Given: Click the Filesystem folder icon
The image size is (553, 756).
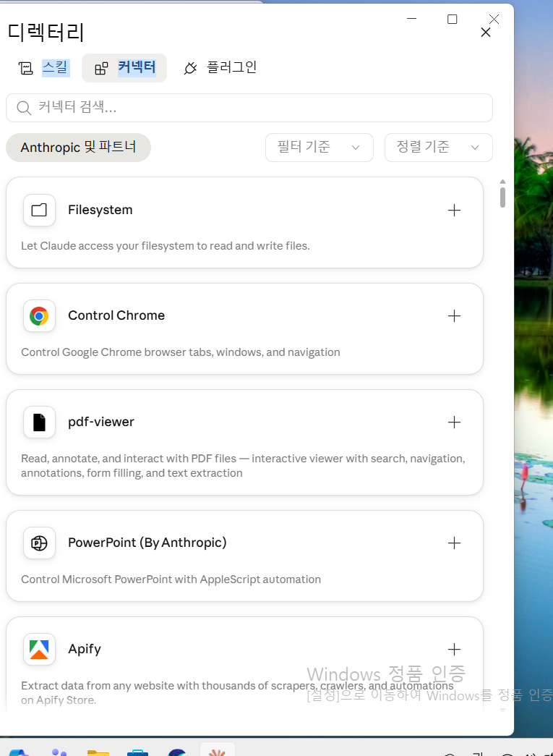Looking at the screenshot, I should (39, 210).
